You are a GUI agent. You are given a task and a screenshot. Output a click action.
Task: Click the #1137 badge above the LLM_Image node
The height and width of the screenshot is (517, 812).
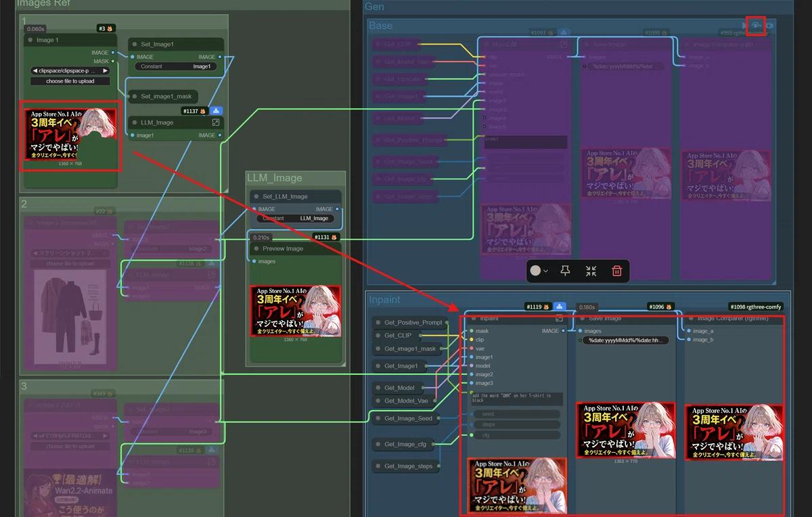point(194,110)
